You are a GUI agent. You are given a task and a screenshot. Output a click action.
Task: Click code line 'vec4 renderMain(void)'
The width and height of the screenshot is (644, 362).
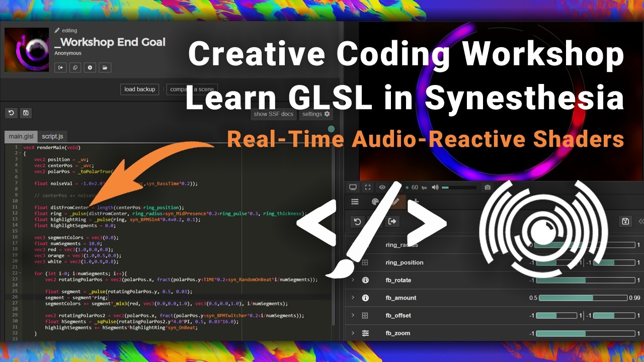[52, 147]
